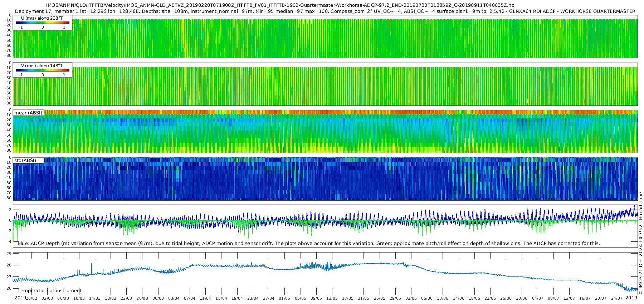Click the 26/02 date tick label
The width and height of the screenshot is (644, 304).
tap(31, 298)
